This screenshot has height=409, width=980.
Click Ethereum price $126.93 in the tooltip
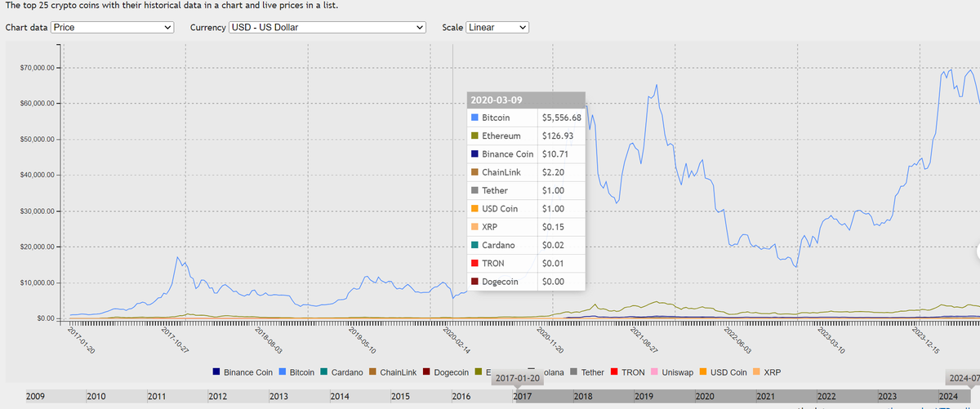[558, 136]
